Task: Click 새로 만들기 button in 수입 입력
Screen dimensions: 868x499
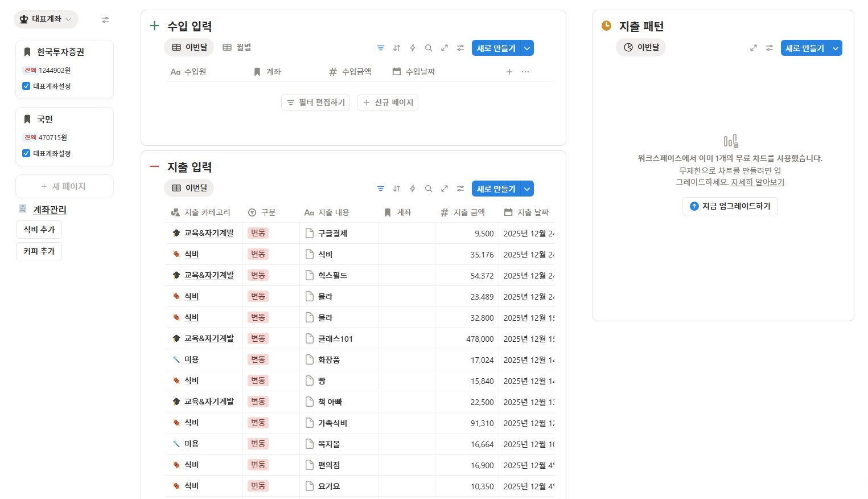Action: (496, 48)
